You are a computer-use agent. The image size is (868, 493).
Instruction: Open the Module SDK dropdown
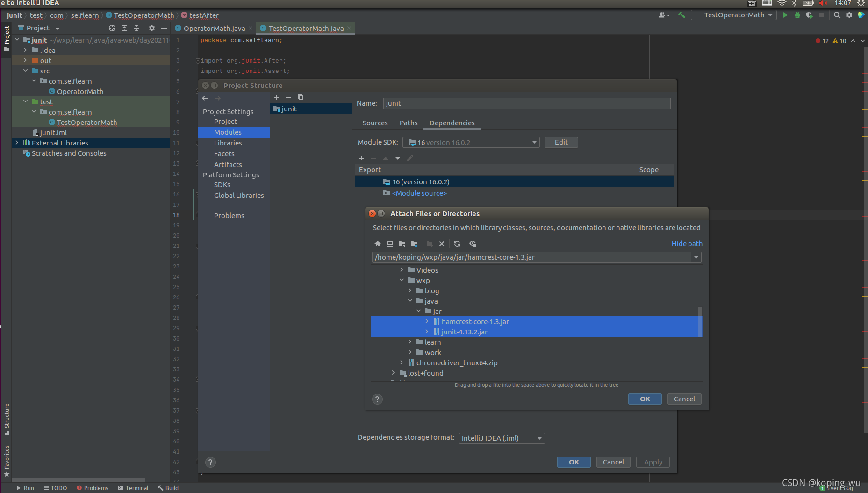[x=534, y=143]
